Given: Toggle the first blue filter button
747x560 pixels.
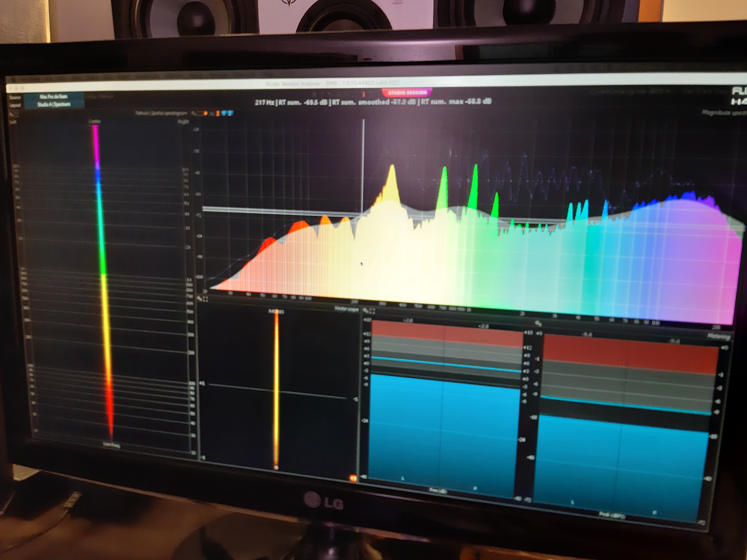Looking at the screenshot, I should pos(224,113).
